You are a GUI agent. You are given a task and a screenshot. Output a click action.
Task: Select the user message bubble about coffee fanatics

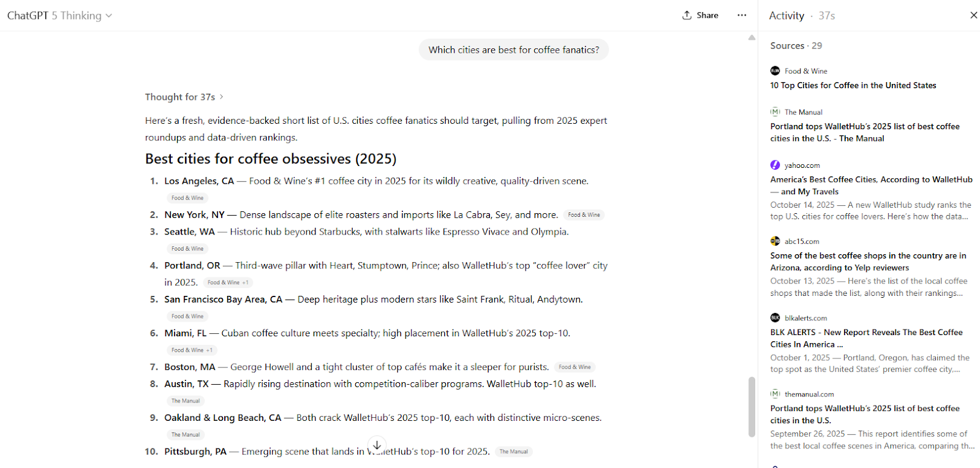pos(513,50)
